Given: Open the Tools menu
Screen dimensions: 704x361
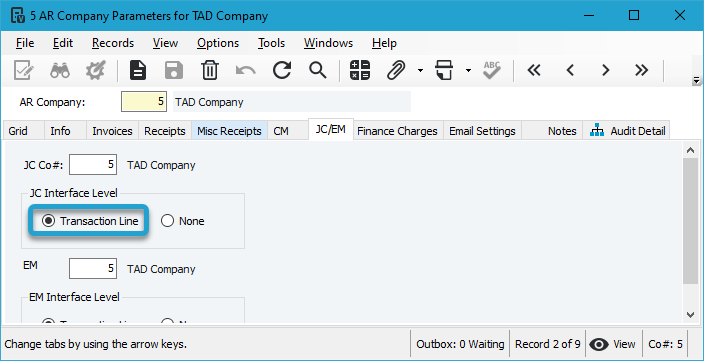Looking at the screenshot, I should click(x=271, y=43).
